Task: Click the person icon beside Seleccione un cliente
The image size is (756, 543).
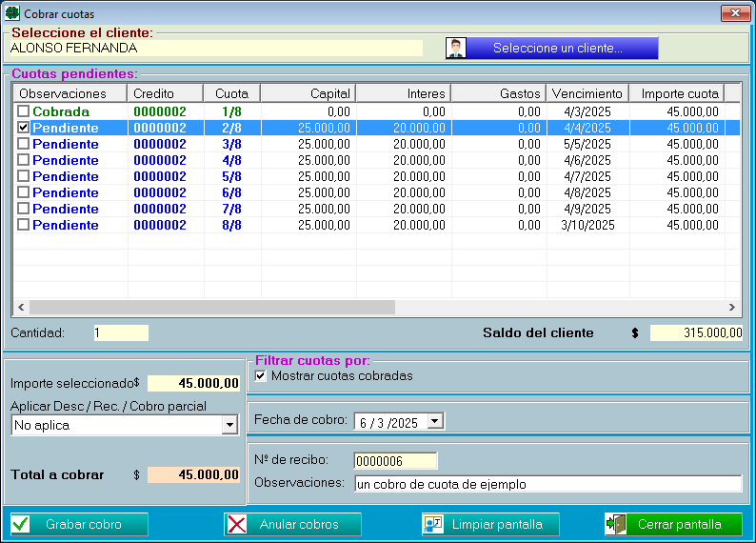Action: 456,49
